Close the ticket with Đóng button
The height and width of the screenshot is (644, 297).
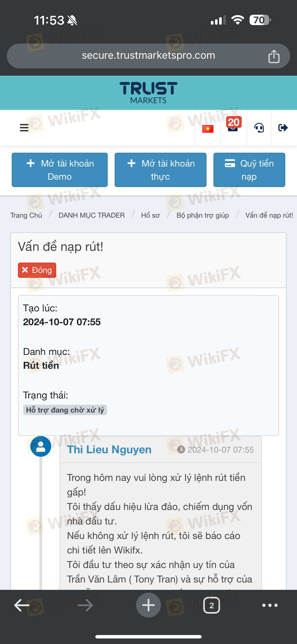[37, 270]
